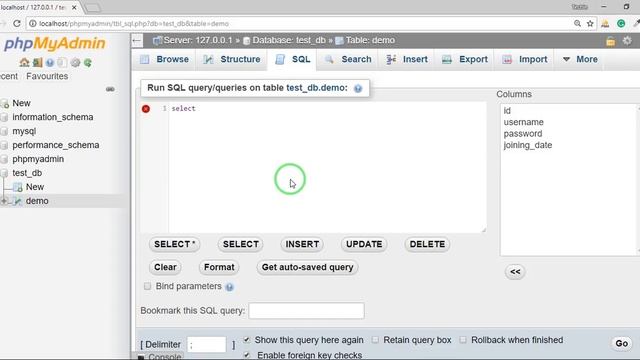The height and width of the screenshot is (360, 640).
Task: Click the browser zoom magnifier icon
Action: coord(577,24)
